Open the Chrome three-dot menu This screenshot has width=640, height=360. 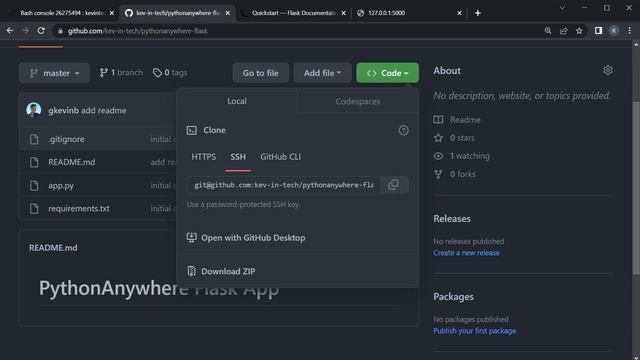629,31
